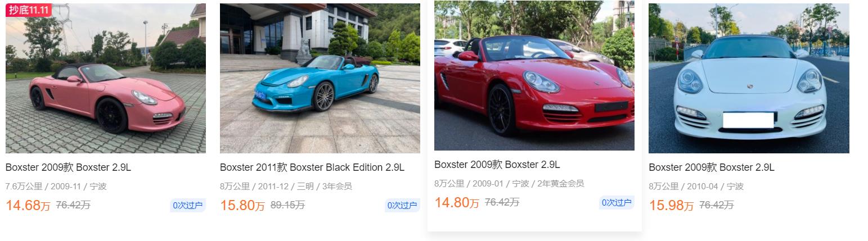Click the 抄底11.11 promotion badge
This screenshot has width=868, height=241.
click(x=29, y=10)
